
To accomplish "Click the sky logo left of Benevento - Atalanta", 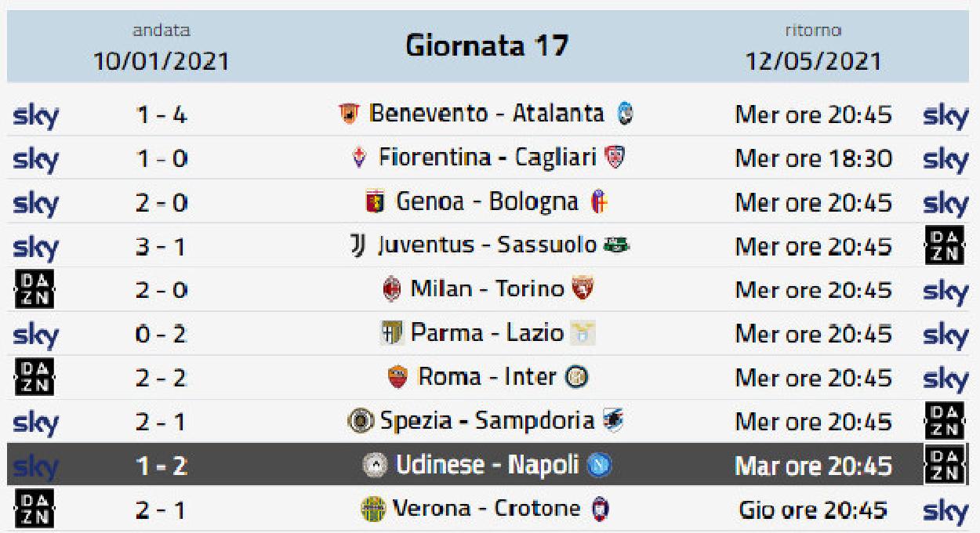I will [36, 117].
